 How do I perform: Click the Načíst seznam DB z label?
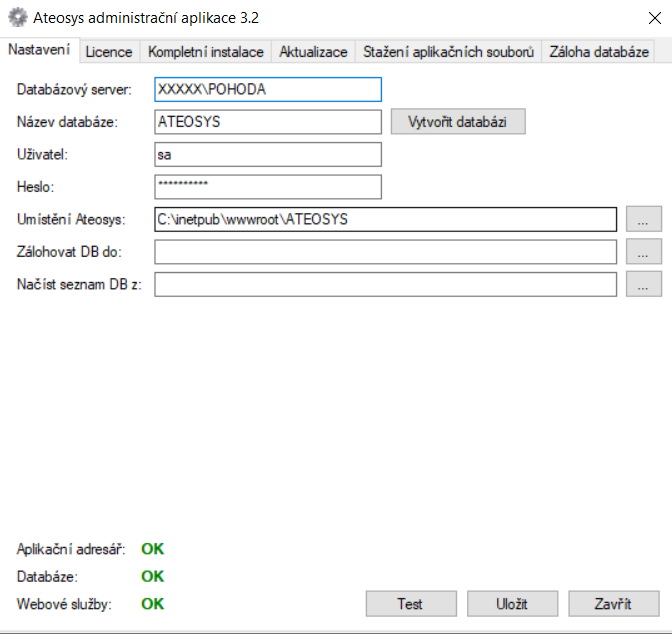coord(79,284)
